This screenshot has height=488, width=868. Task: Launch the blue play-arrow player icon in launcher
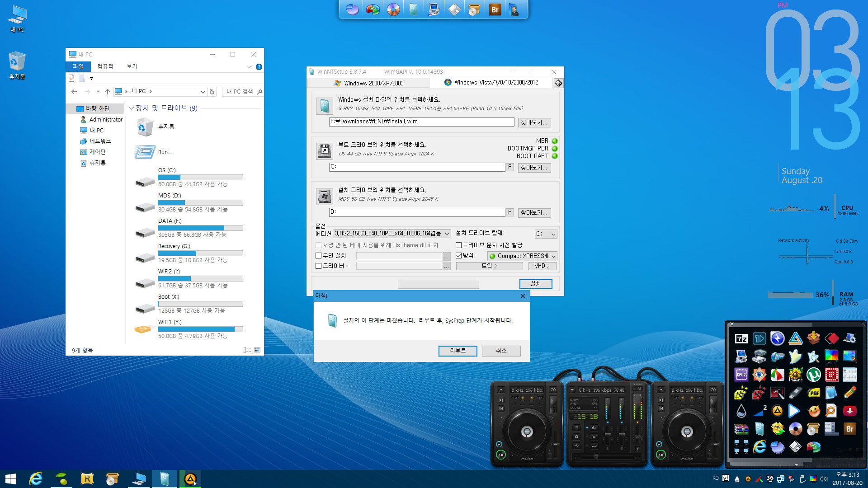click(x=794, y=411)
